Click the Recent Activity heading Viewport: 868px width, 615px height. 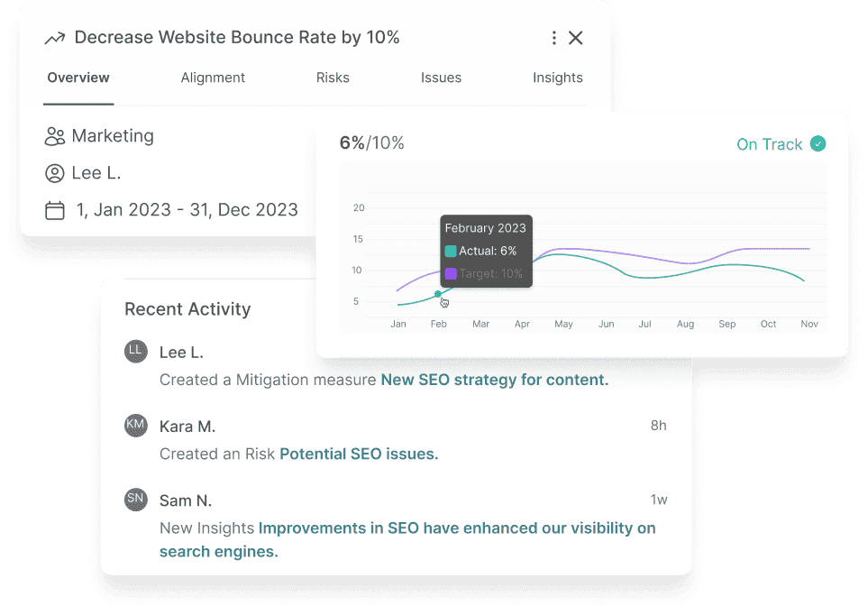click(x=187, y=309)
